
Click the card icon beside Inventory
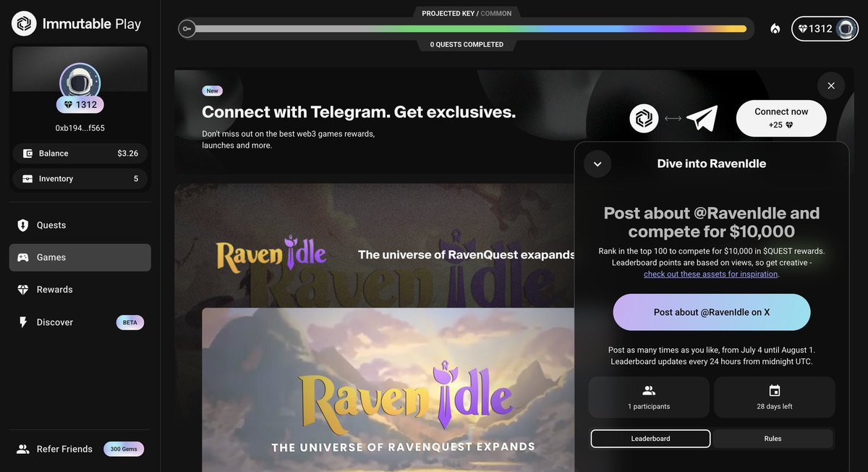(27, 179)
